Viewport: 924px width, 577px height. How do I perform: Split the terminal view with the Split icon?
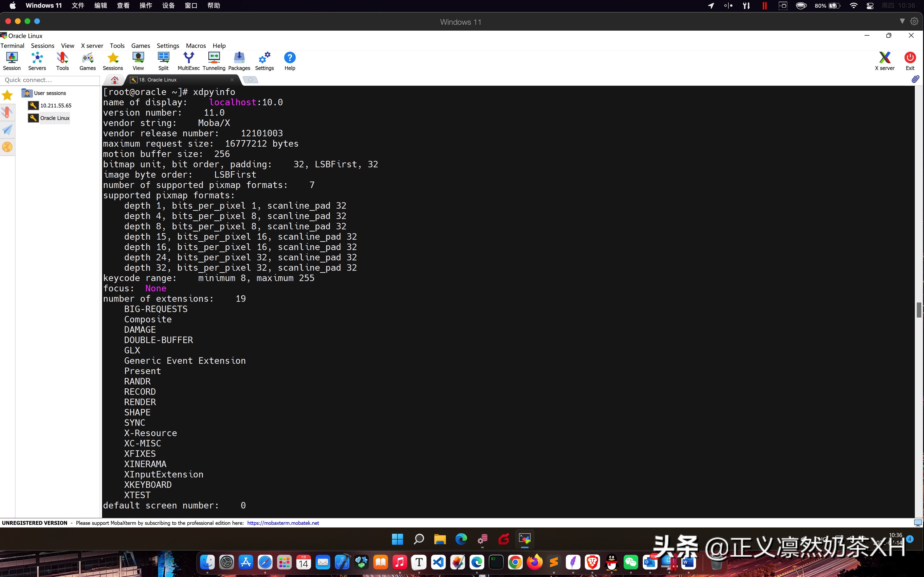point(163,60)
